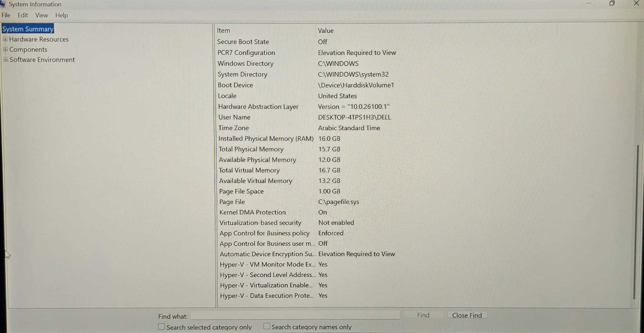This screenshot has width=644, height=333.
Task: Open the View menu
Action: [x=42, y=15]
